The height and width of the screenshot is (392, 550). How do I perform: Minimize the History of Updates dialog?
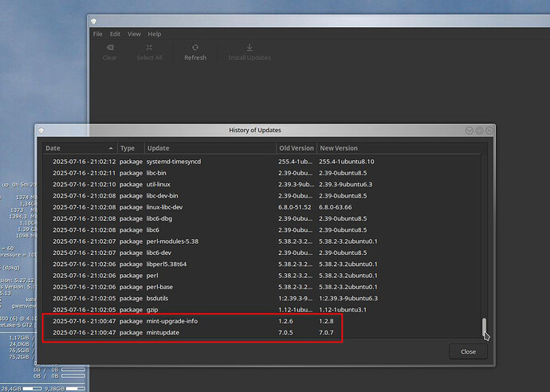click(x=469, y=130)
